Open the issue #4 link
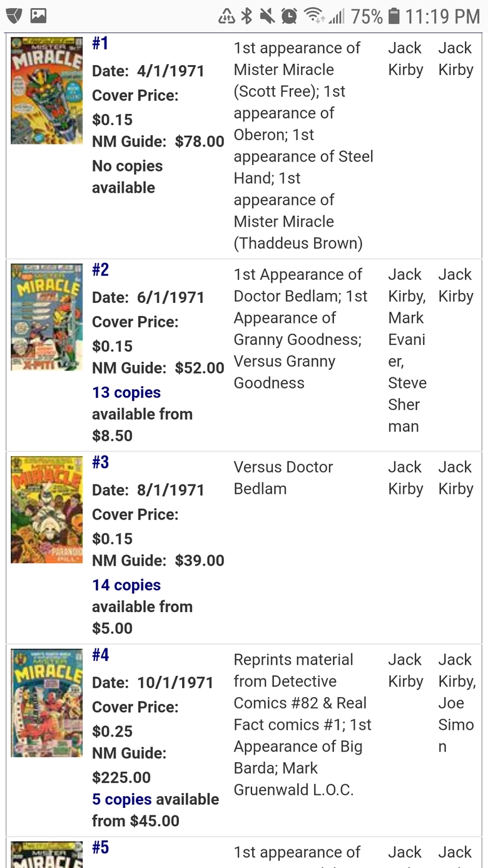Viewport: 488px width, 868px height. 100,655
